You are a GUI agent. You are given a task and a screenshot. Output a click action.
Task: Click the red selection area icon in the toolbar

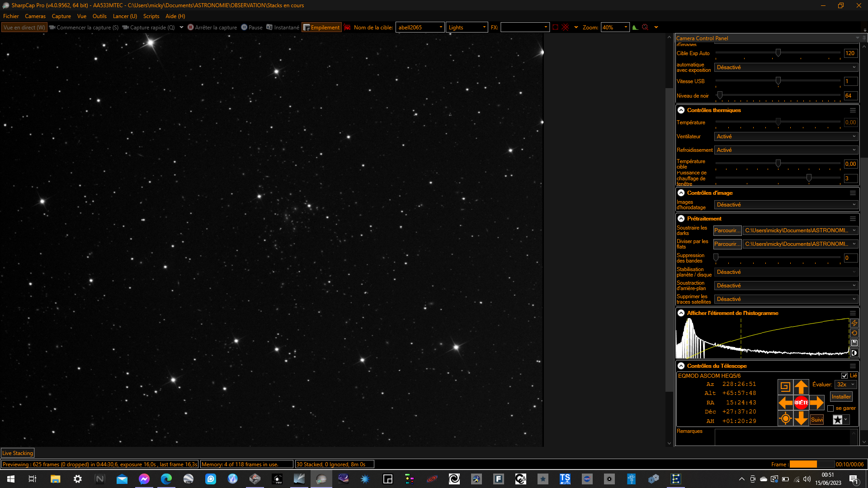coord(555,27)
